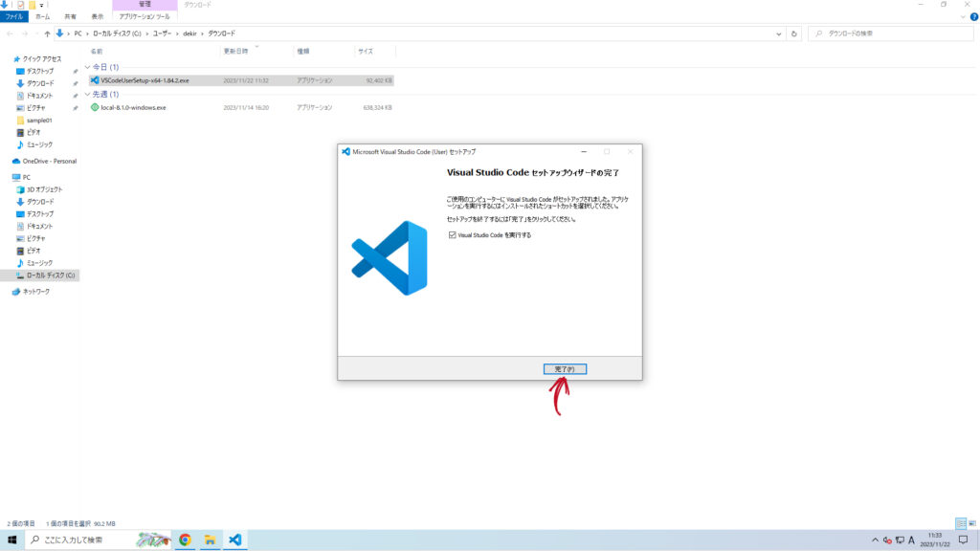980x551 pixels.
Task: Click the 完了(F) finish button
Action: click(565, 369)
